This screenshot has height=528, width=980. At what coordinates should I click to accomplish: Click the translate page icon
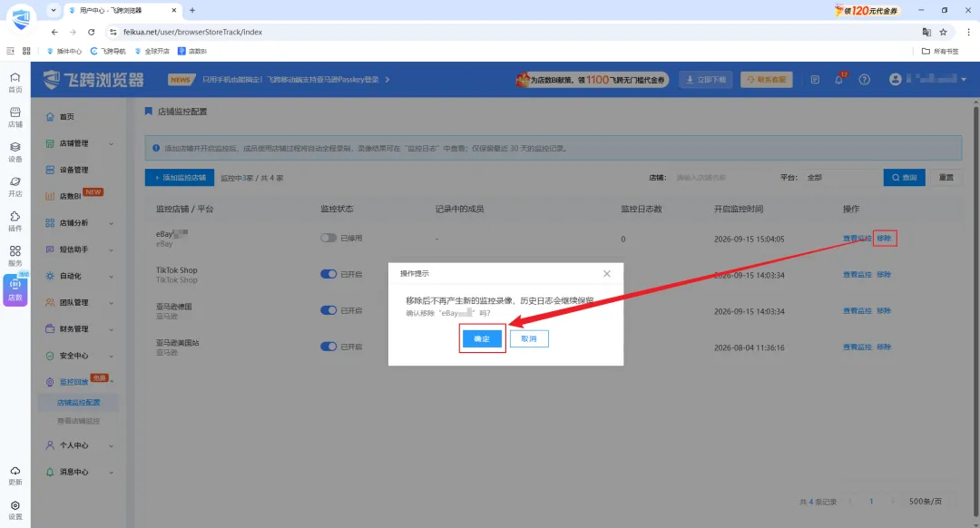pyautogui.click(x=926, y=32)
